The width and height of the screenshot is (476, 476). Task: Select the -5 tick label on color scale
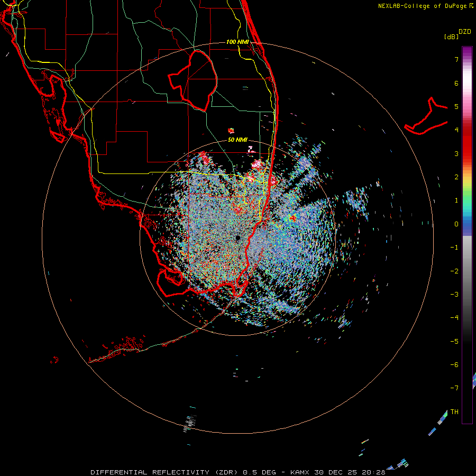tap(454, 342)
